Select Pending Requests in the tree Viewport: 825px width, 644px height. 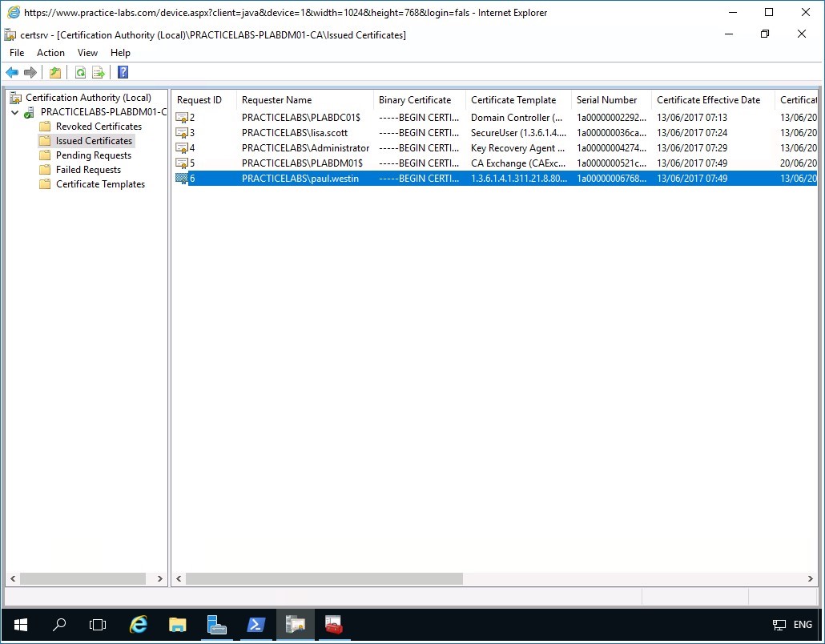94,155
